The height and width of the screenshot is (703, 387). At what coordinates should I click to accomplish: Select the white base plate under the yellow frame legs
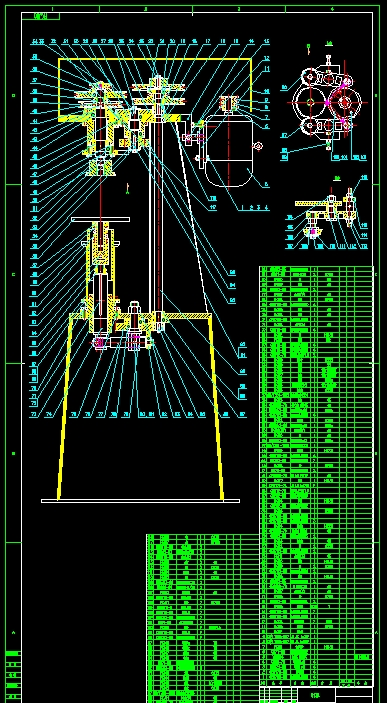(x=140, y=501)
